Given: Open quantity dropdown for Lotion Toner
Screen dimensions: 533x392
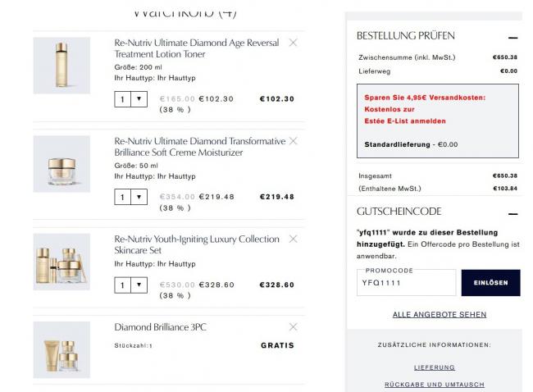Looking at the screenshot, I should tap(130, 99).
